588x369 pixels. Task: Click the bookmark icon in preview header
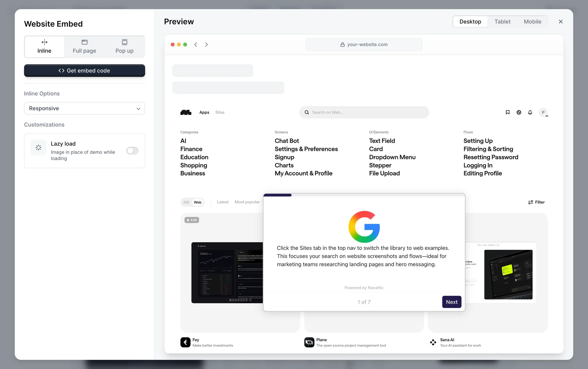[x=507, y=112]
